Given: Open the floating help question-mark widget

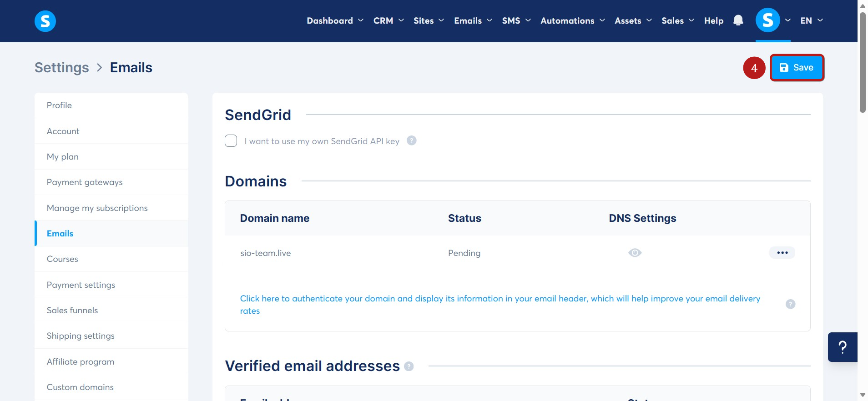Looking at the screenshot, I should coord(843,347).
